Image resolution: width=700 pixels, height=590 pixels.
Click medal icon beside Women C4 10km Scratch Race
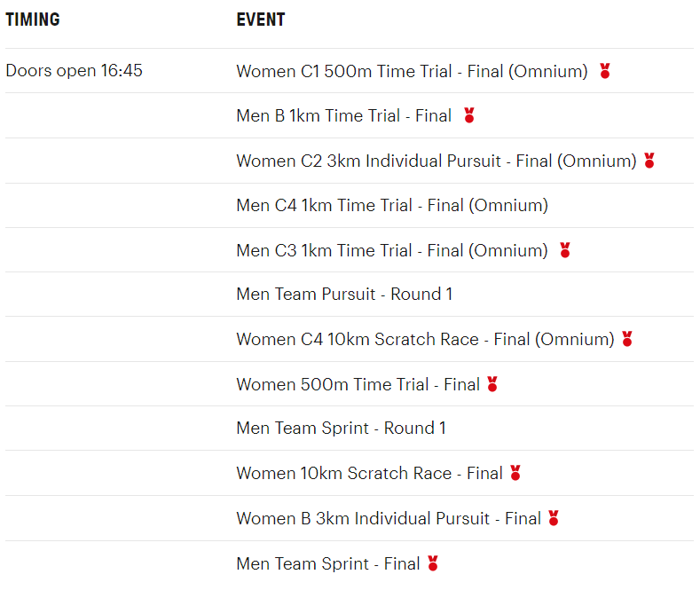point(627,339)
